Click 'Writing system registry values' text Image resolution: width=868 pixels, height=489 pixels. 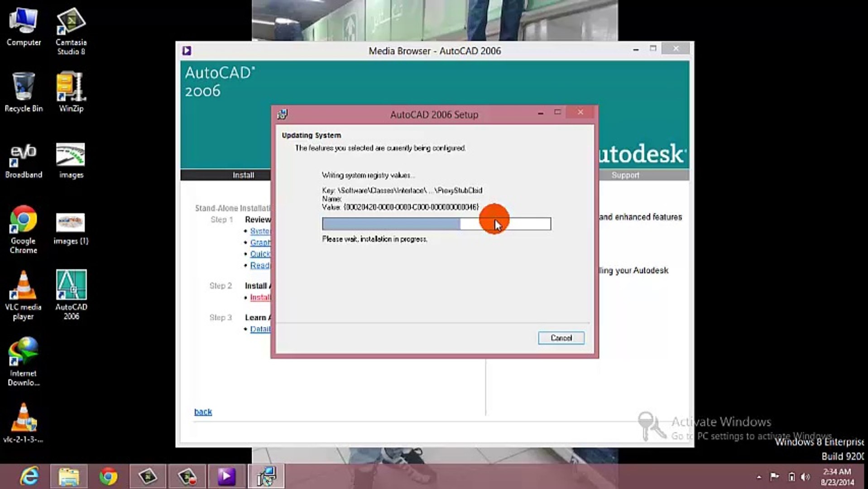pos(368,175)
